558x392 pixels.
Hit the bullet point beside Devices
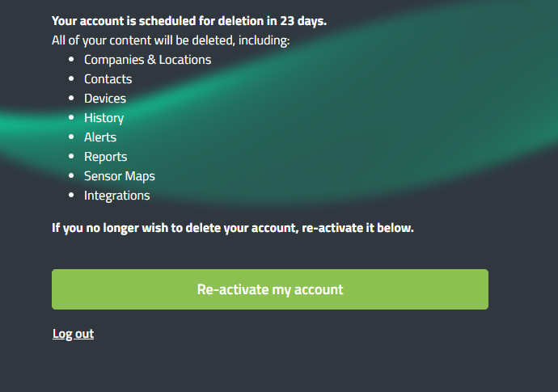[x=71, y=99]
